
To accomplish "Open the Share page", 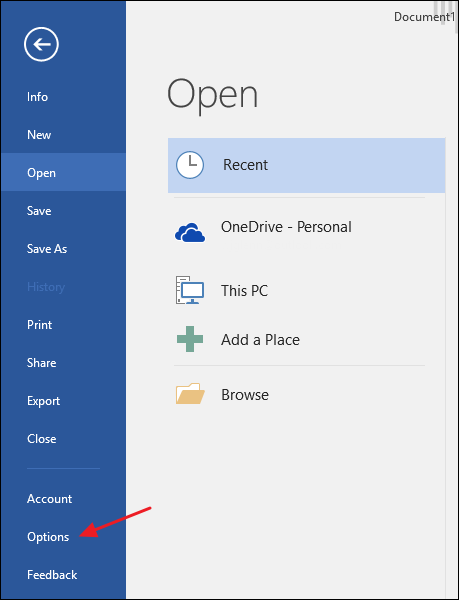I will tap(42, 363).
